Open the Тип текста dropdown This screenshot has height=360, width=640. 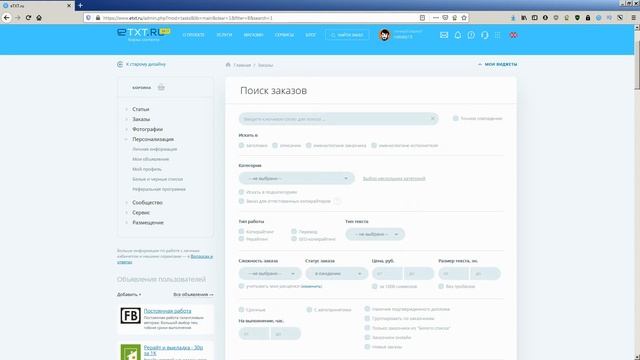375,234
